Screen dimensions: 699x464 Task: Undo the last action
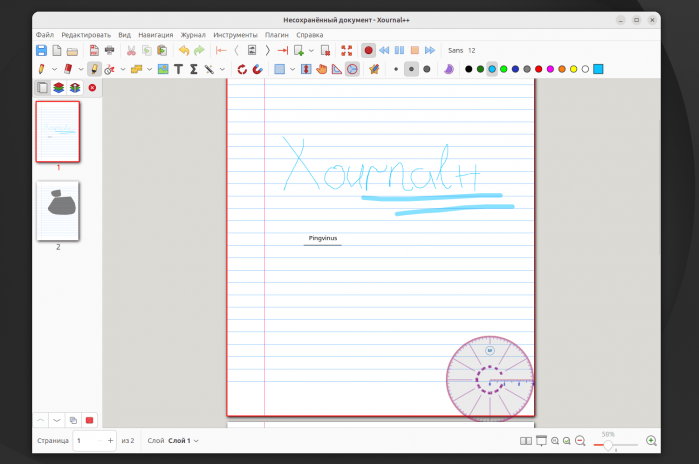pyautogui.click(x=184, y=50)
